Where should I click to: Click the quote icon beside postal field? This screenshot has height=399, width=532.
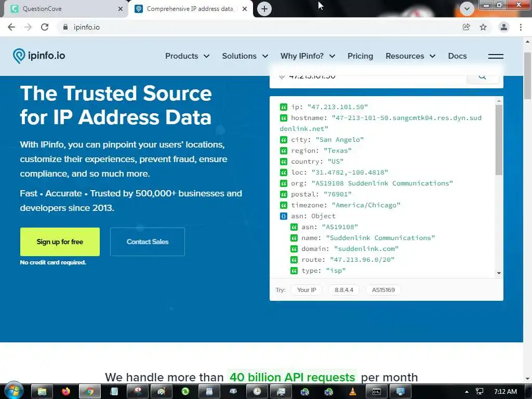pyautogui.click(x=284, y=194)
